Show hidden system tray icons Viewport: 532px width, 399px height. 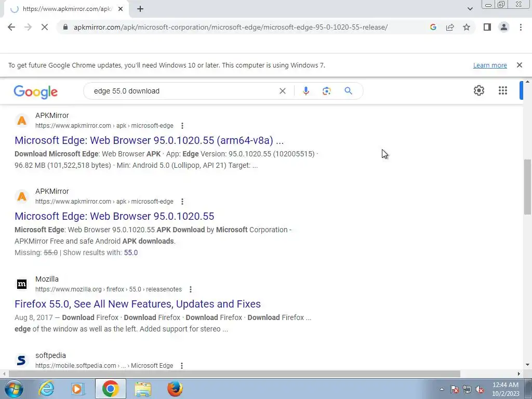click(442, 389)
